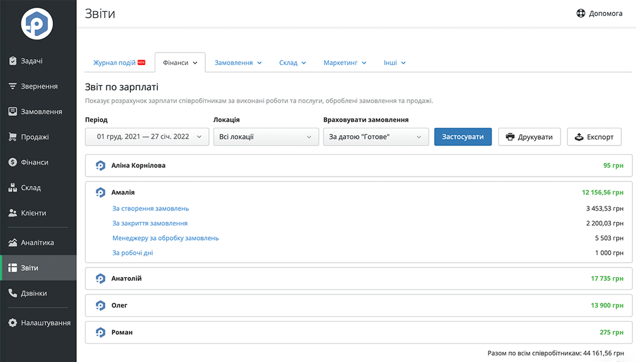This screenshot has height=362, width=644.
Task: Open the Склад reports tab
Action: [292, 63]
